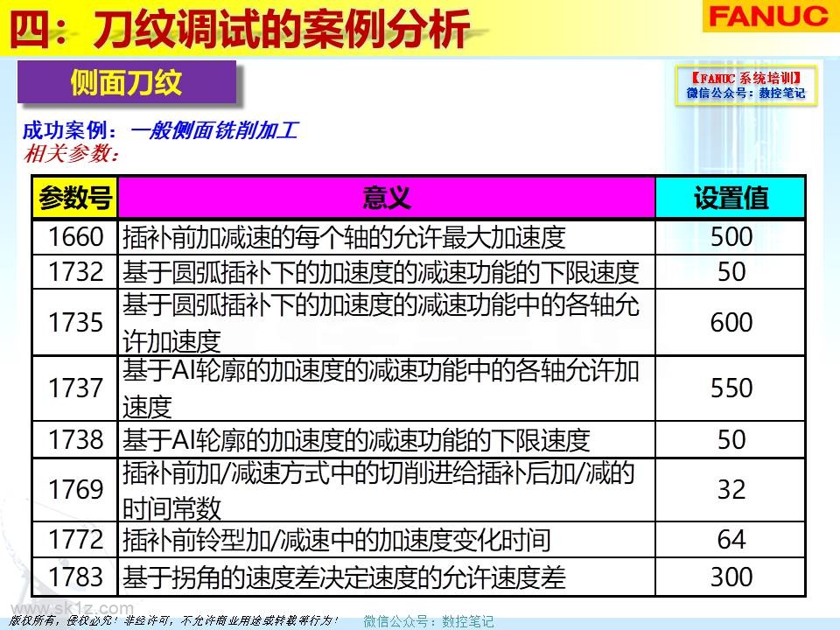The width and height of the screenshot is (840, 630).
Task: Select parameter number cell 1735
Action: pyautogui.click(x=75, y=322)
